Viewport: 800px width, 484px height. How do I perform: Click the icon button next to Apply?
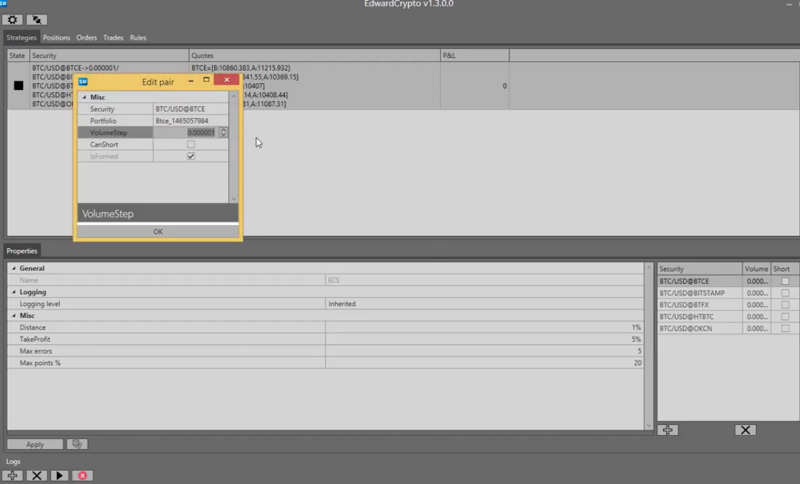[x=76, y=444]
